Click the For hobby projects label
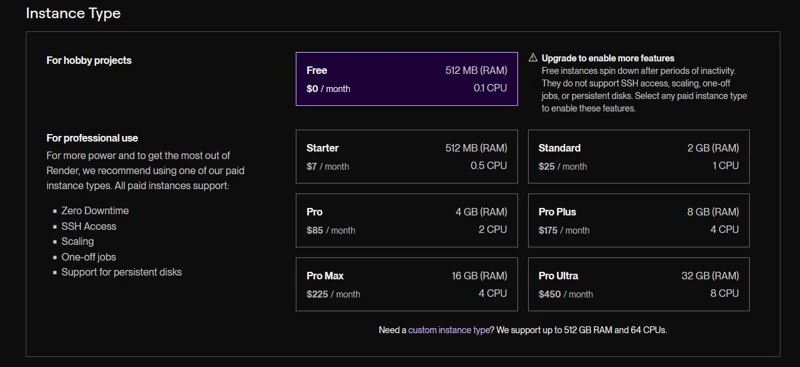This screenshot has height=367, width=800. click(x=89, y=60)
